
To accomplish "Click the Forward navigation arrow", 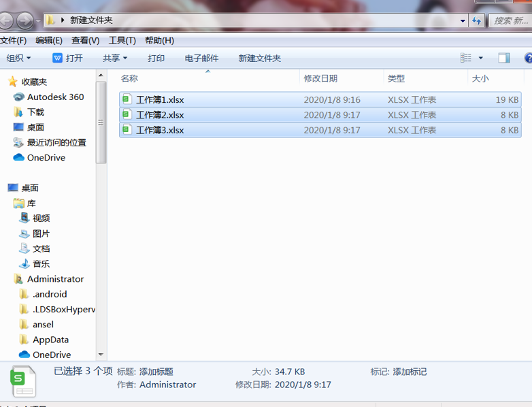I will pyautogui.click(x=25, y=20).
